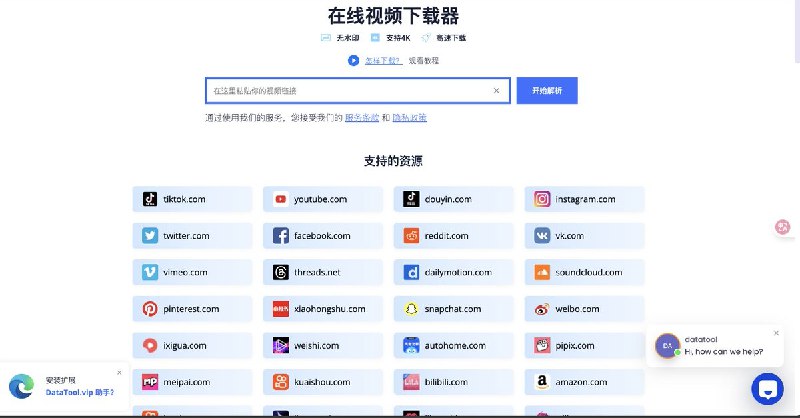
Task: Click the Reddit logo icon
Action: point(411,236)
